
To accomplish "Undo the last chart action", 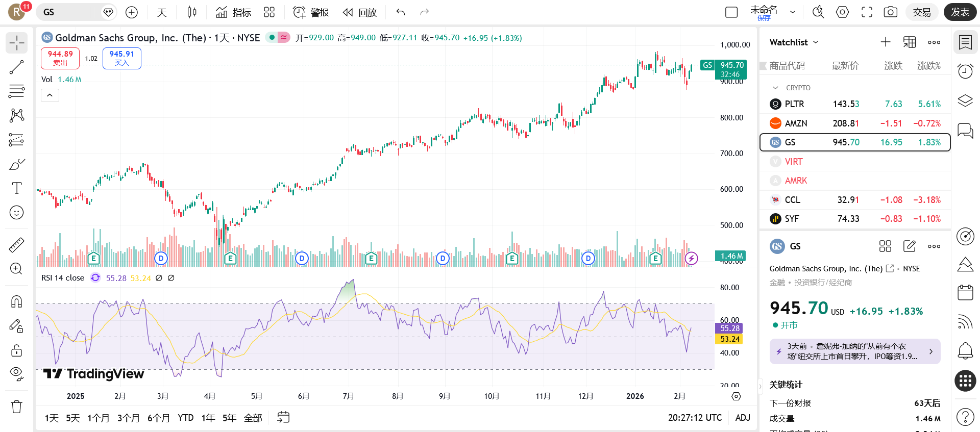I will [x=401, y=12].
